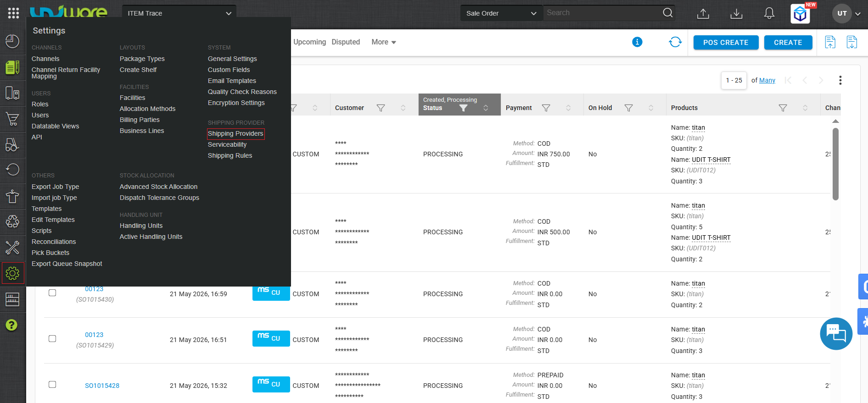Go to the next page arrow
The width and height of the screenshot is (868, 403).
pos(821,80)
